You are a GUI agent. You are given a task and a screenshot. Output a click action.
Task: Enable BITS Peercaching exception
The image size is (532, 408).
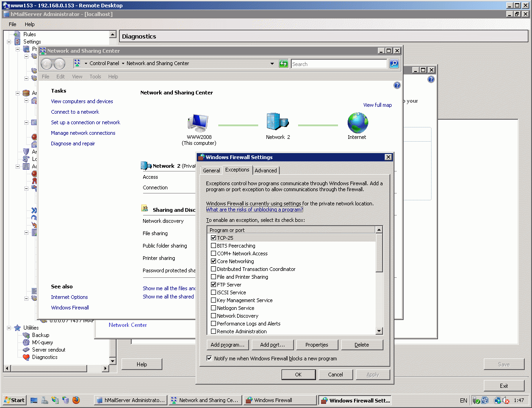(x=213, y=246)
